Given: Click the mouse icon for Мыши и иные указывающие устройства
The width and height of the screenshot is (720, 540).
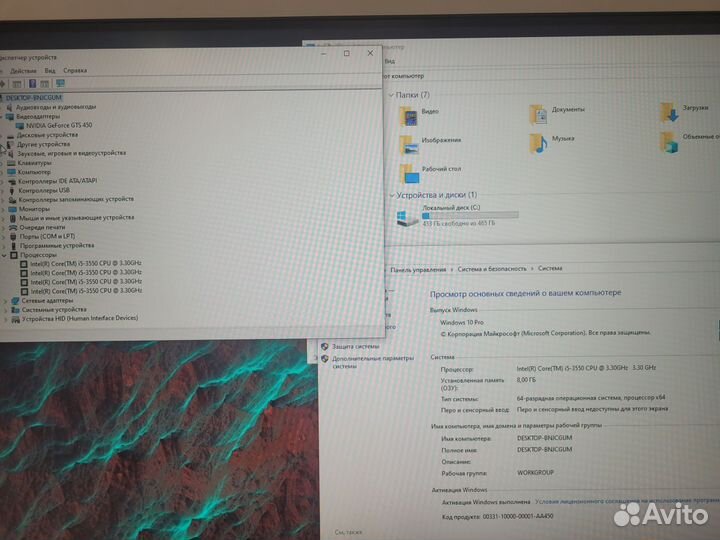Looking at the screenshot, I should coord(13,218).
